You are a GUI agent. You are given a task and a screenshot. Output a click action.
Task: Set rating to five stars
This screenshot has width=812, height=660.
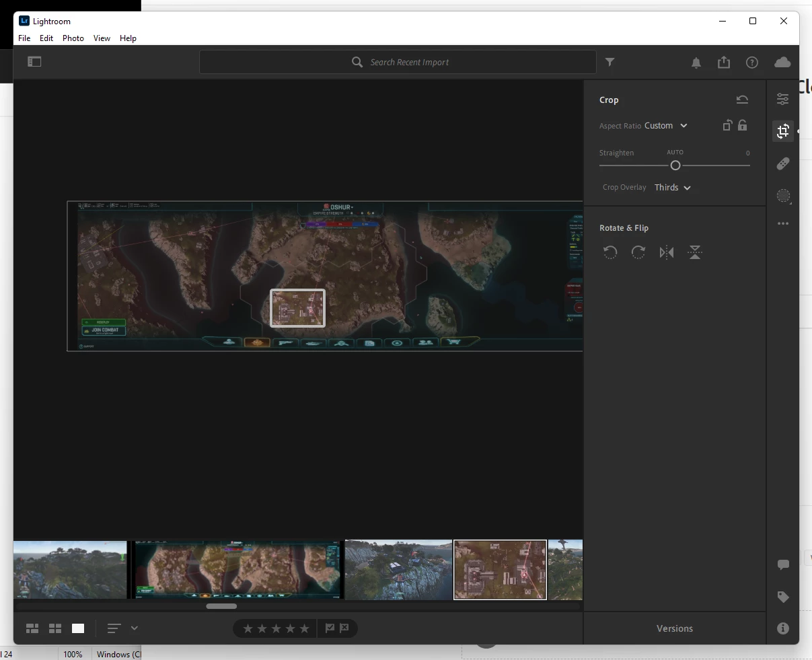(305, 628)
